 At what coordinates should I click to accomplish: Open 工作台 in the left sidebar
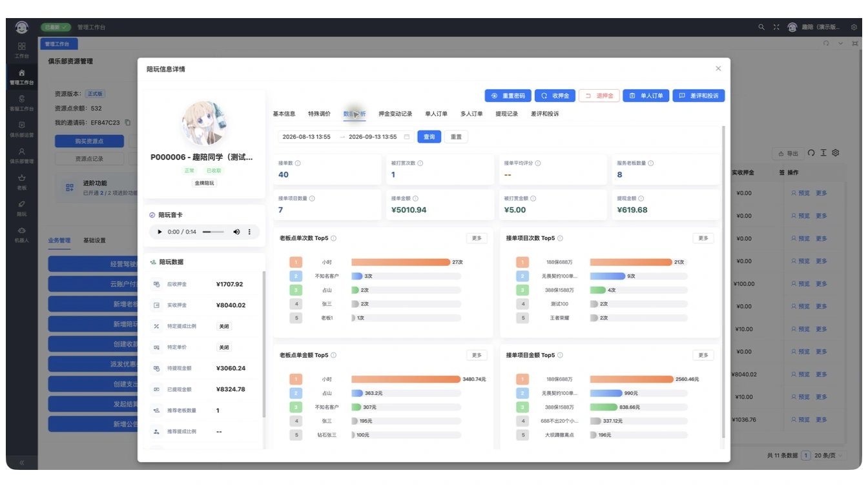(22, 50)
